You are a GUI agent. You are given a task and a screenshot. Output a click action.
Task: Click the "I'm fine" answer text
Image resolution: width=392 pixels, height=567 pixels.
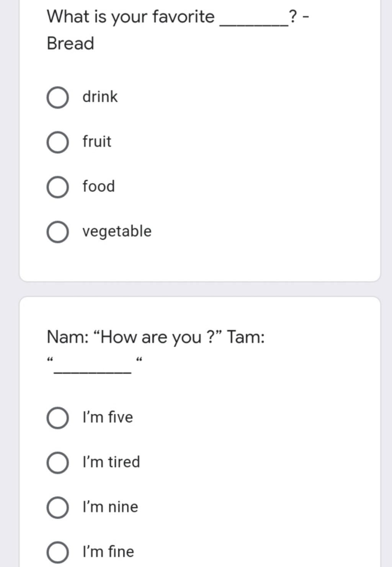(x=108, y=551)
